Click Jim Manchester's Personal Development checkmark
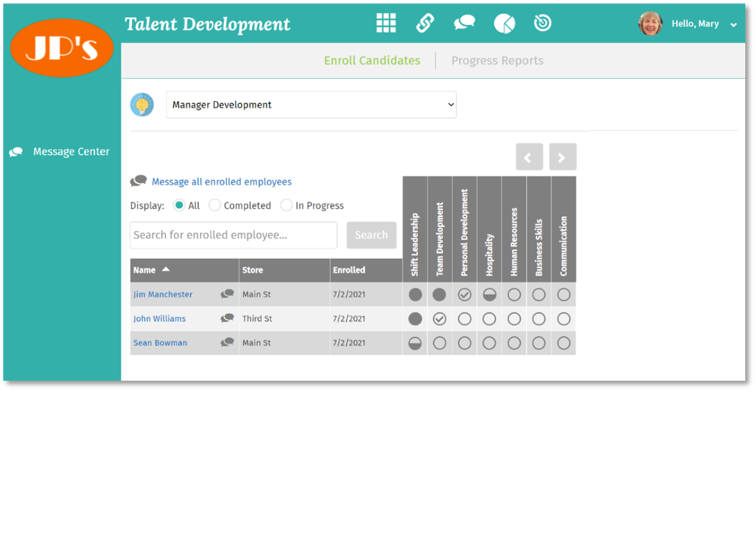 pos(465,295)
